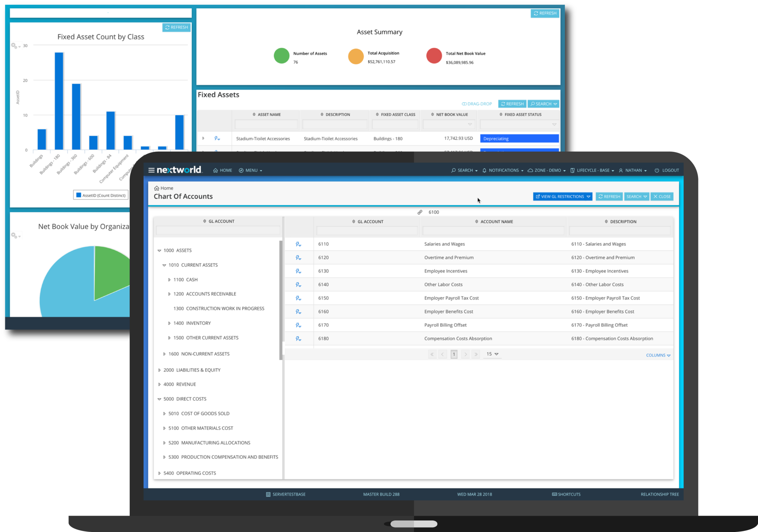This screenshot has width=758, height=532.
Task: Open the SEARCH menu in top bar
Action: tap(465, 170)
